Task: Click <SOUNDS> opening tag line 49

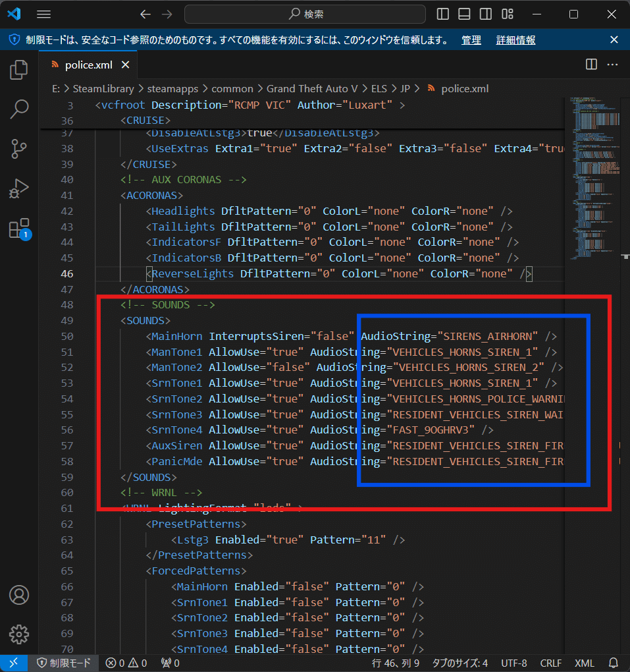Action: click(x=145, y=321)
